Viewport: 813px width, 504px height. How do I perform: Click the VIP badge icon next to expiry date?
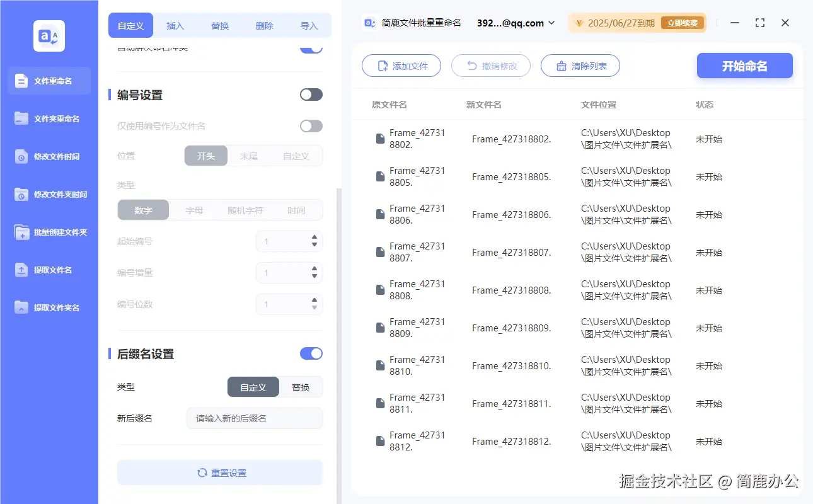[x=579, y=23]
